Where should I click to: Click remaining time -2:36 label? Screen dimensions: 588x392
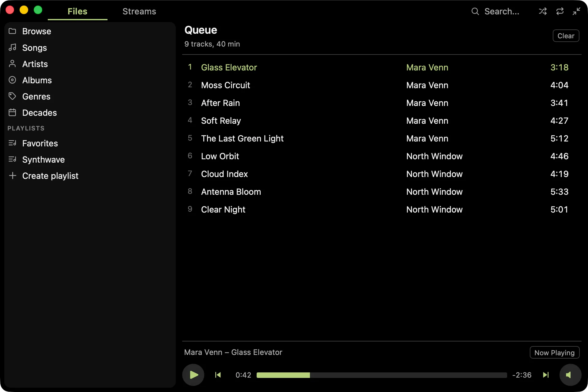pyautogui.click(x=522, y=375)
